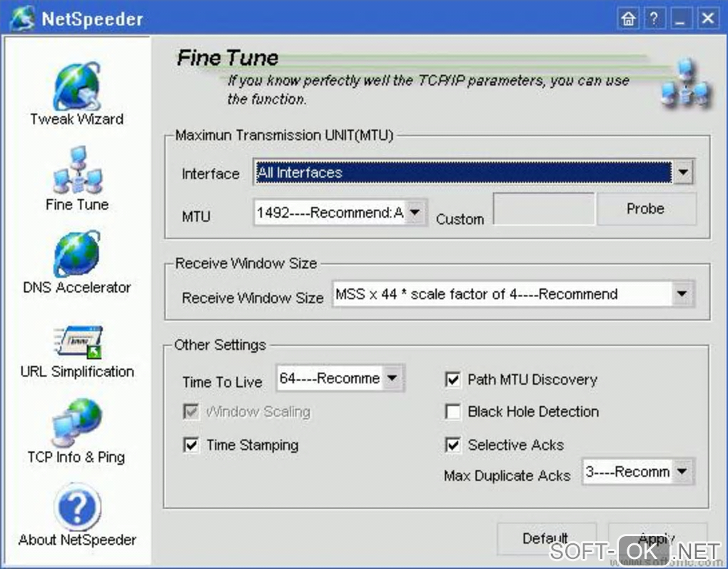
Task: Select the Fine Tune network icon
Action: 77,170
